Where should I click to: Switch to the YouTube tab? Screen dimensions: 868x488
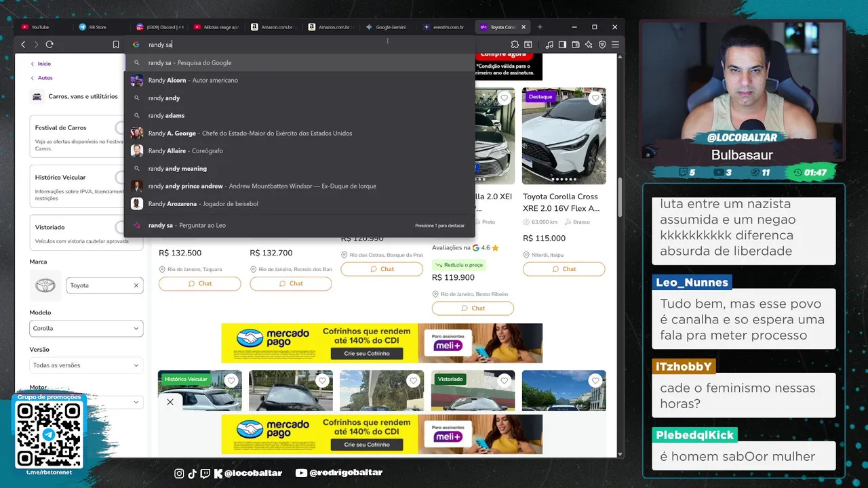point(42,27)
